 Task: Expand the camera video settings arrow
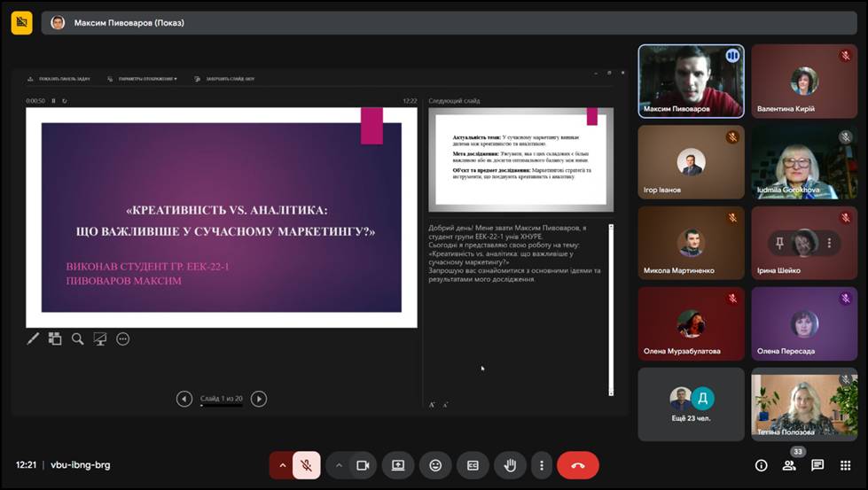[339, 465]
